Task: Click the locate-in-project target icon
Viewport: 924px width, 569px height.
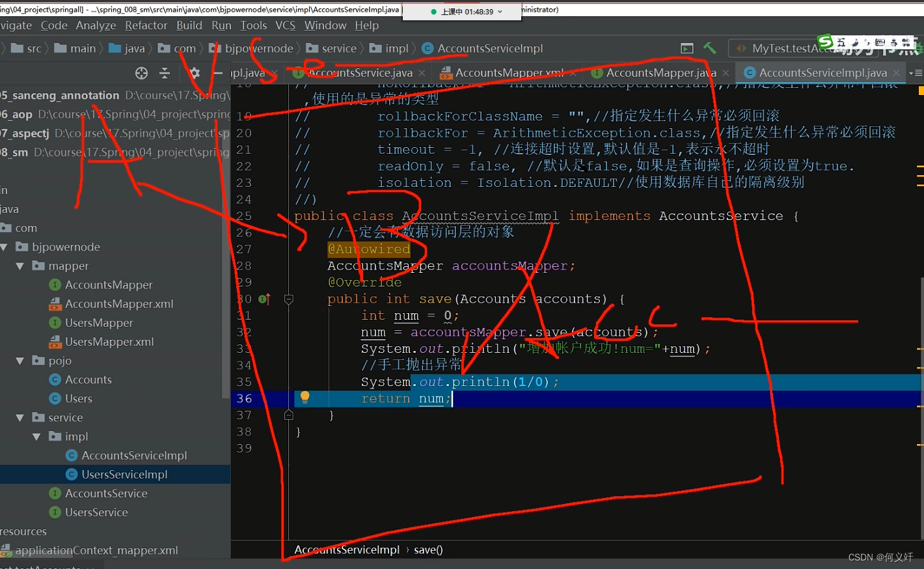Action: [x=141, y=73]
